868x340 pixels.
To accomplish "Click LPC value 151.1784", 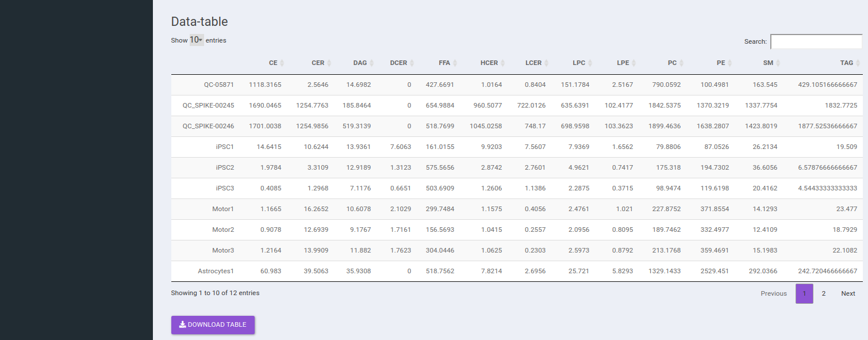I will pyautogui.click(x=575, y=85).
